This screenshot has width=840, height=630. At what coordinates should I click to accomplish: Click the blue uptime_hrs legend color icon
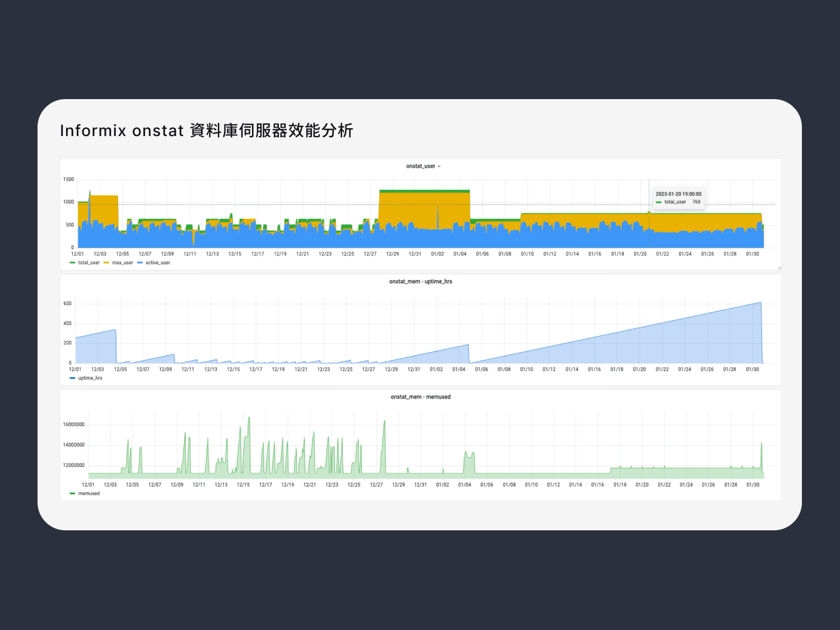[x=73, y=378]
